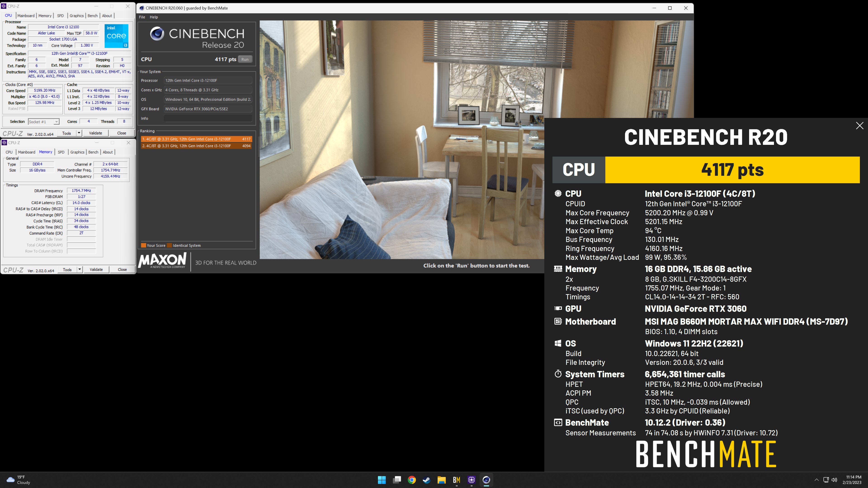The image size is (868, 488).
Task: Open Steam from taskbar
Action: pos(427,480)
